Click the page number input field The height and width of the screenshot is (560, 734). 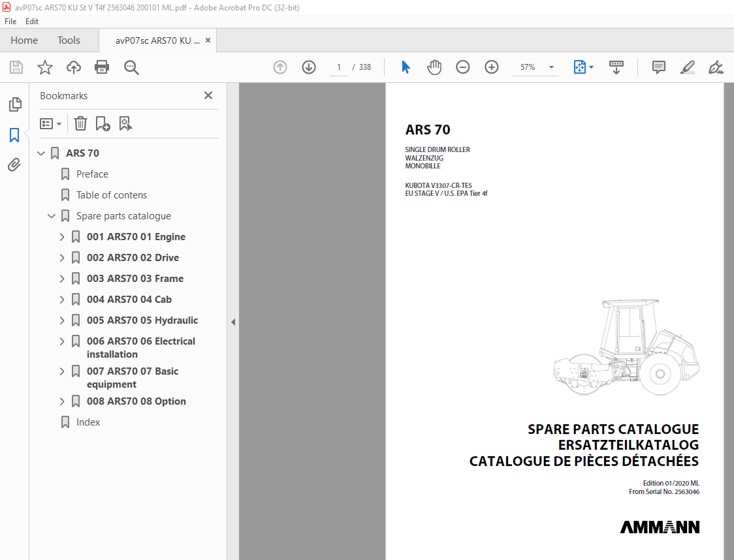pos(339,67)
